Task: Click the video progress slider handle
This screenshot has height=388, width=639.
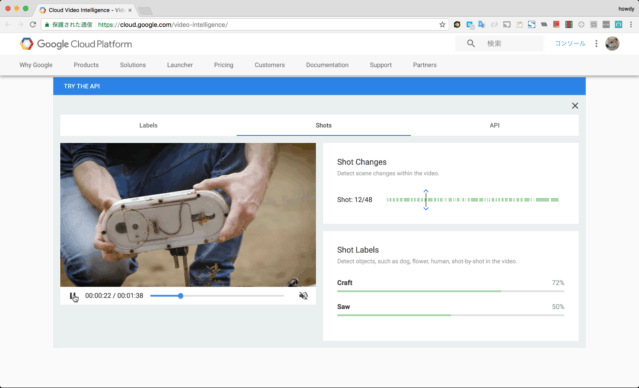Action: [x=181, y=295]
